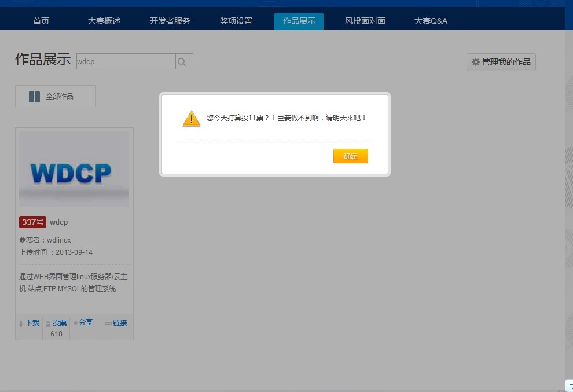This screenshot has height=392, width=573.
Task: Open 风投面对面 navigation item
Action: (365, 21)
